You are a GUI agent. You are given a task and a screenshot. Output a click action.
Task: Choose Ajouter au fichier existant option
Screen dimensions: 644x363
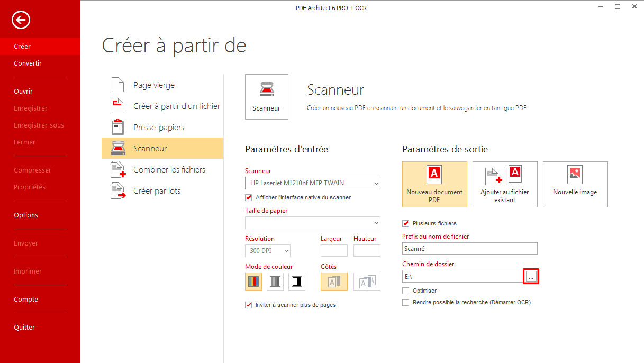tap(505, 184)
